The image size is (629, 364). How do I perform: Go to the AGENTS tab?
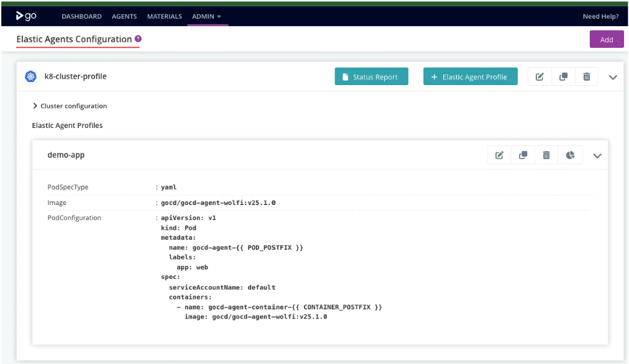coord(124,16)
